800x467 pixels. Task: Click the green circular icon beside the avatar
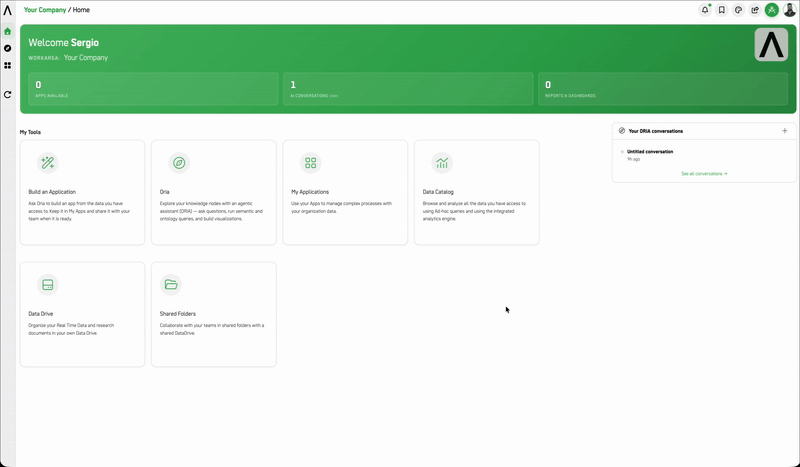(771, 10)
